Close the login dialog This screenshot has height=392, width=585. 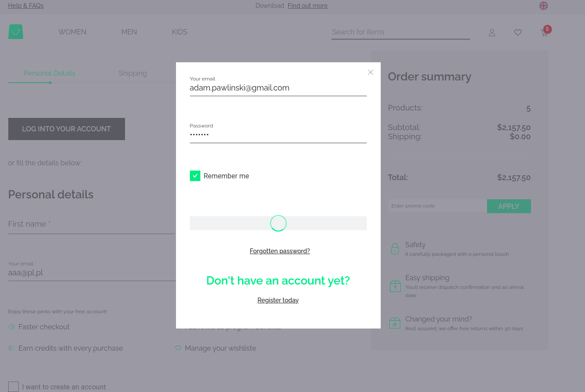point(370,72)
